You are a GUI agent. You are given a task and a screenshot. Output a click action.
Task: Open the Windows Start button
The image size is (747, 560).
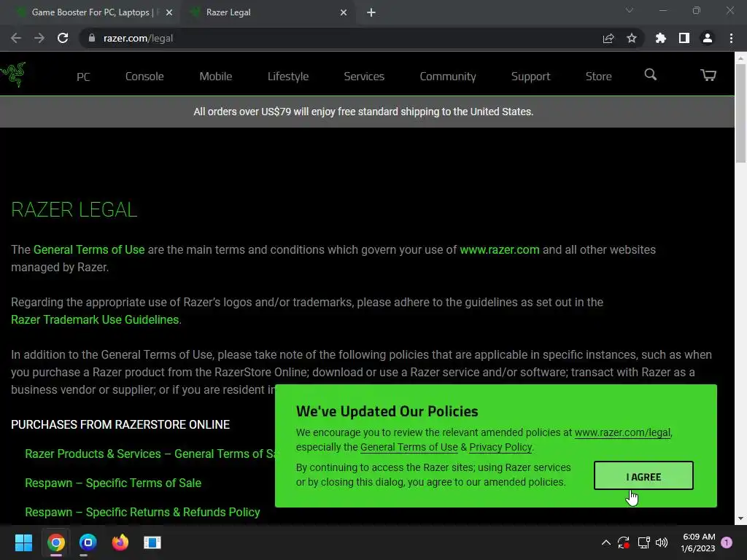(23, 542)
